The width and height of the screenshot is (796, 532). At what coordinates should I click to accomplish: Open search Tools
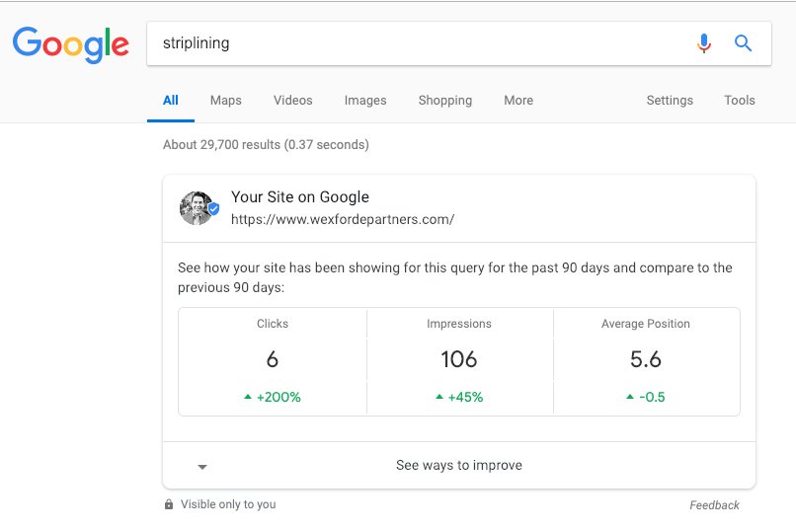coord(740,101)
